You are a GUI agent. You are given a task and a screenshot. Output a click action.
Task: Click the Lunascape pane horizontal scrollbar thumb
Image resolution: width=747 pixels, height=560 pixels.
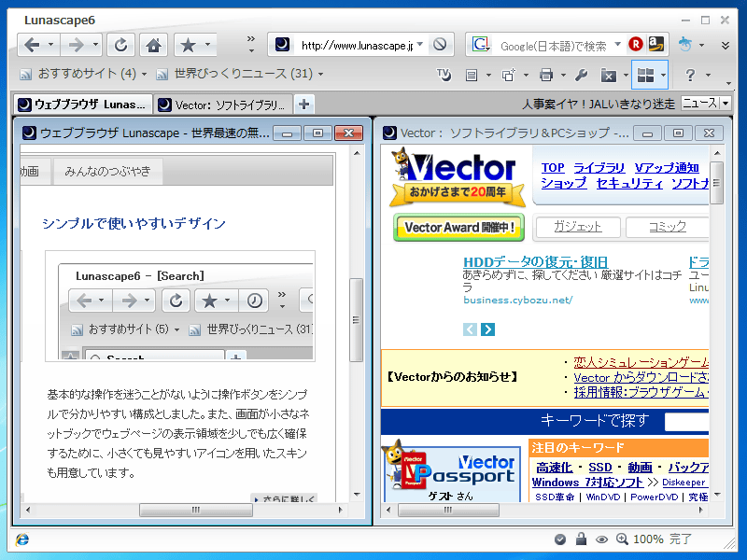click(196, 510)
